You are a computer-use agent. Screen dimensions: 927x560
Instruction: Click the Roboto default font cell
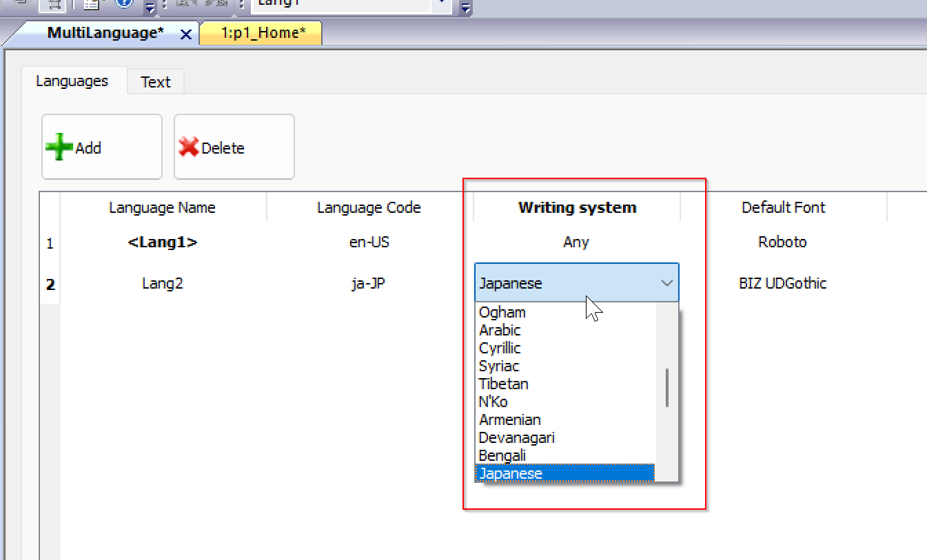pyautogui.click(x=784, y=242)
